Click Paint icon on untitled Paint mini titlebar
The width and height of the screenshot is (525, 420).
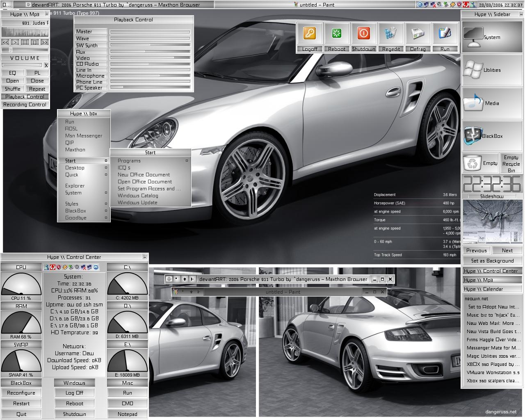point(175,292)
